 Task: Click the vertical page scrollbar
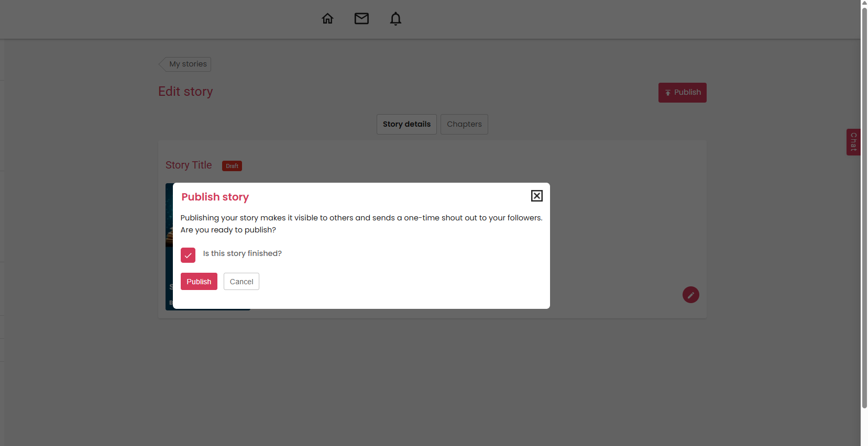864,209
